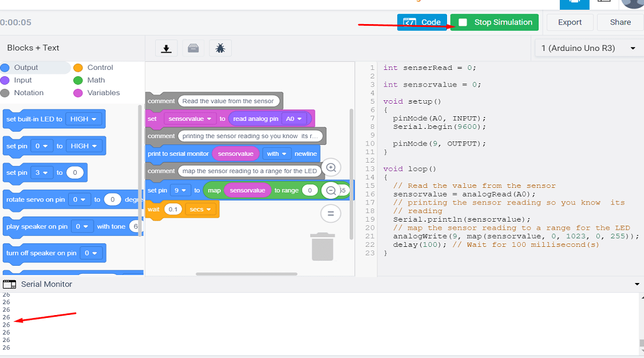Open pin dropdown in turn off speaker block
The image size is (644, 358).
click(91, 253)
